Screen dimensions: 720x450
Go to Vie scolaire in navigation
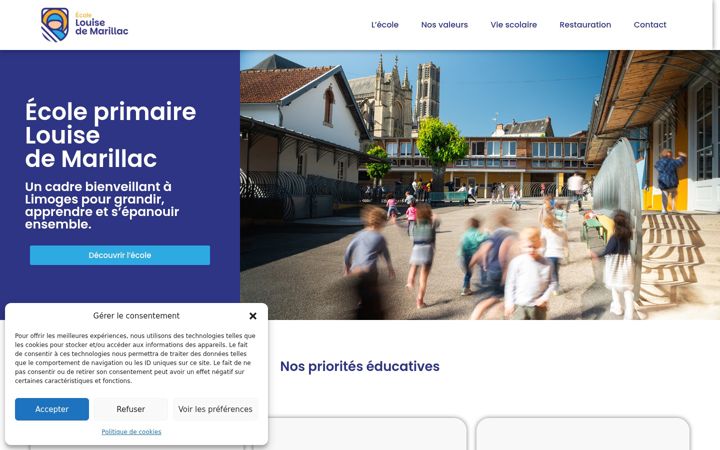tap(513, 25)
